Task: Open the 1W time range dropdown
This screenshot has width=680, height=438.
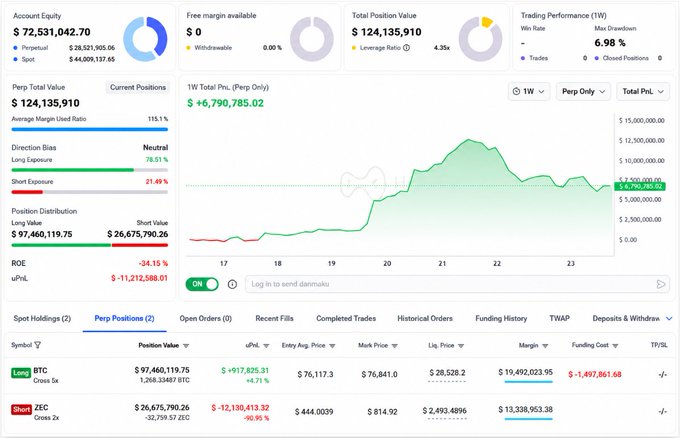Action: [529, 92]
